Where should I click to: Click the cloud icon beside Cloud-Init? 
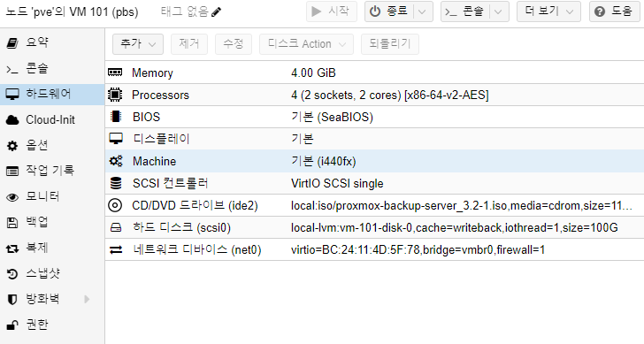12,120
